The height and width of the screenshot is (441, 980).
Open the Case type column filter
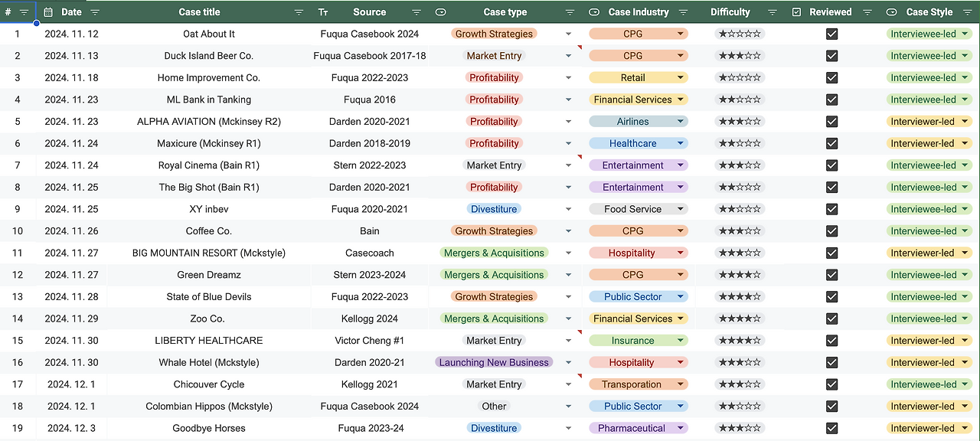point(570,12)
